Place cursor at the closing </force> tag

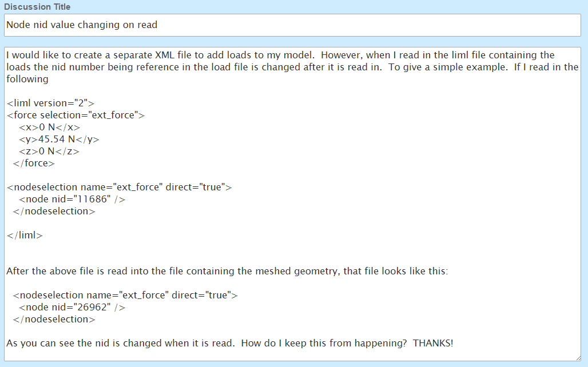pos(34,163)
